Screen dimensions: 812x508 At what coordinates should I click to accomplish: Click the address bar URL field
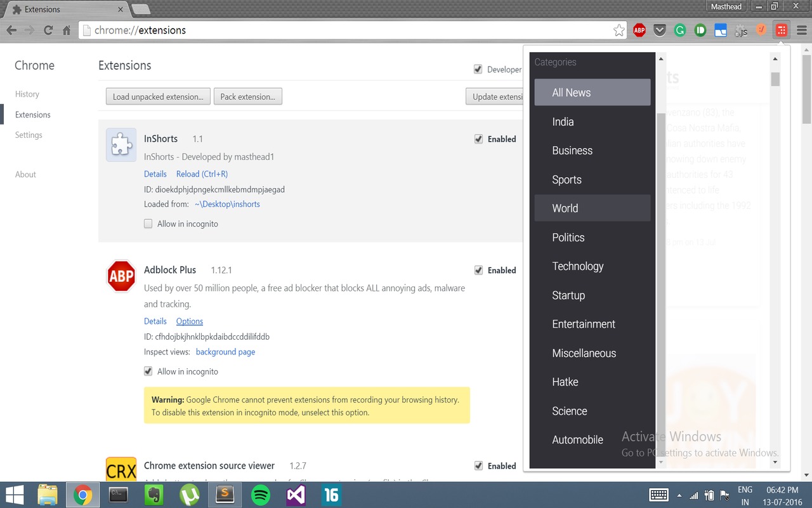pyautogui.click(x=352, y=30)
